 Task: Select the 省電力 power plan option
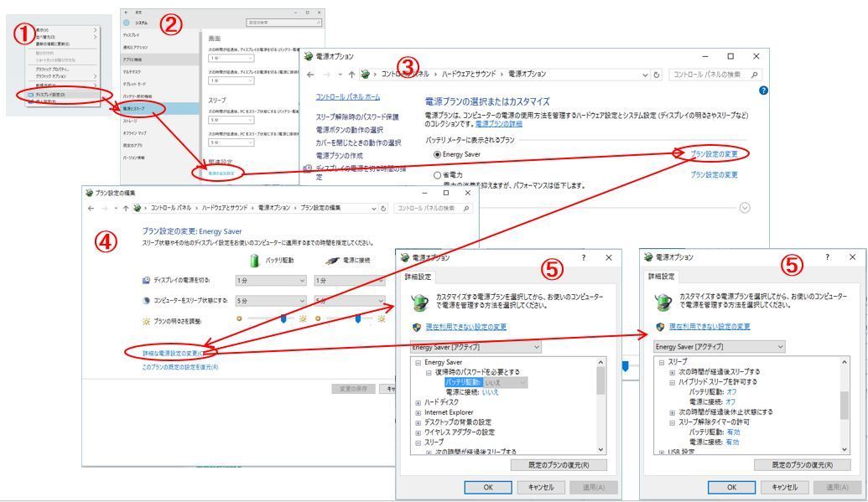point(436,173)
